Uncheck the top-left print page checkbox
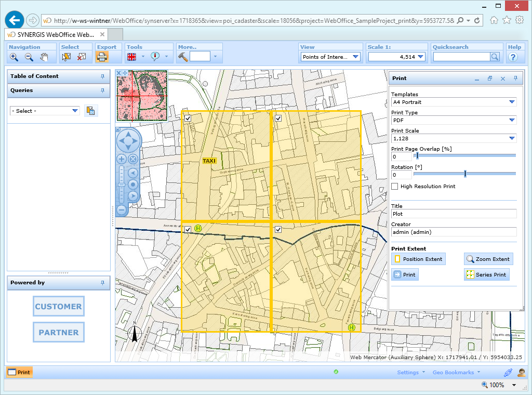 pyautogui.click(x=188, y=118)
